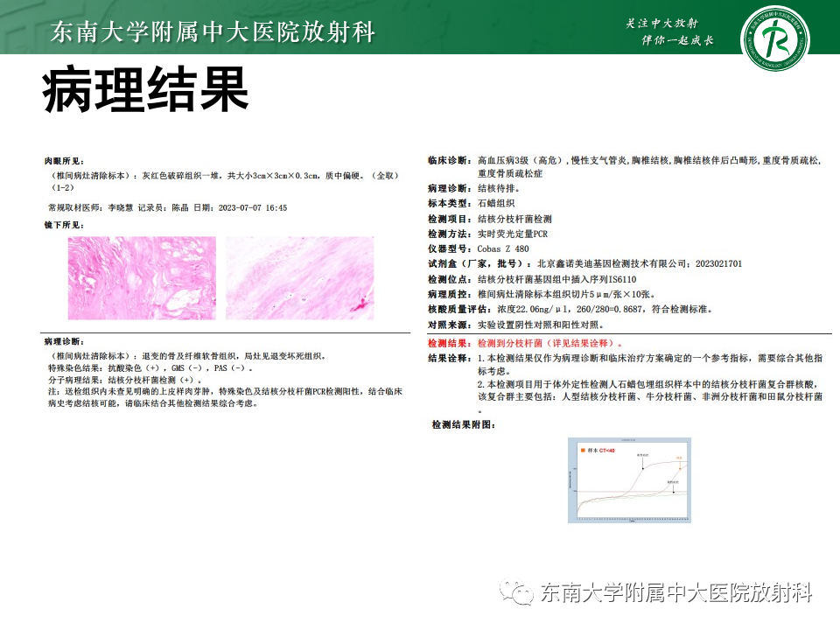The width and height of the screenshot is (840, 630).
Task: Click the value '结核待排。'
Action: click(499, 189)
